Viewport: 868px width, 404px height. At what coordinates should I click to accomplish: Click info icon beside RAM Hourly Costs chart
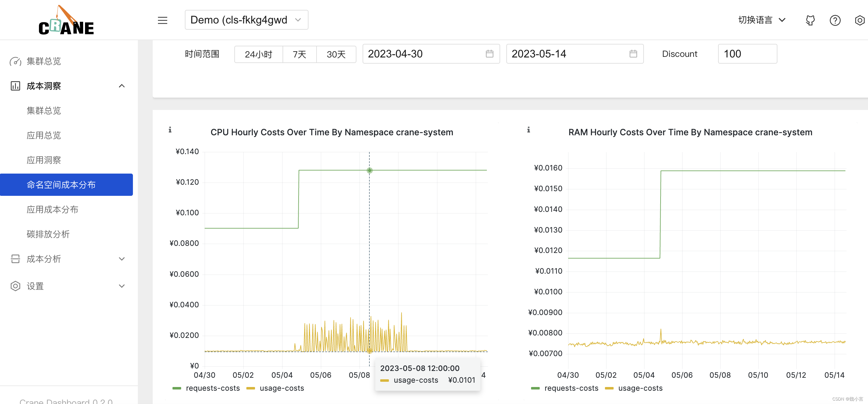528,130
